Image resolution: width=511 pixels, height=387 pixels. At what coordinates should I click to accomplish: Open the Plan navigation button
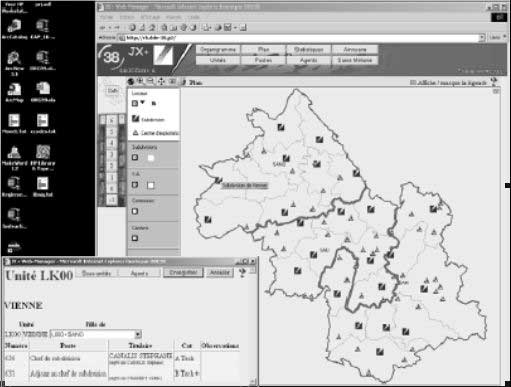point(263,49)
